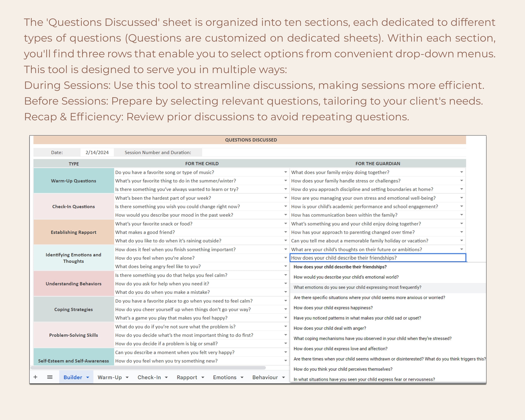
Task: Switch to the Rapport sheet tab
Action: point(187,377)
